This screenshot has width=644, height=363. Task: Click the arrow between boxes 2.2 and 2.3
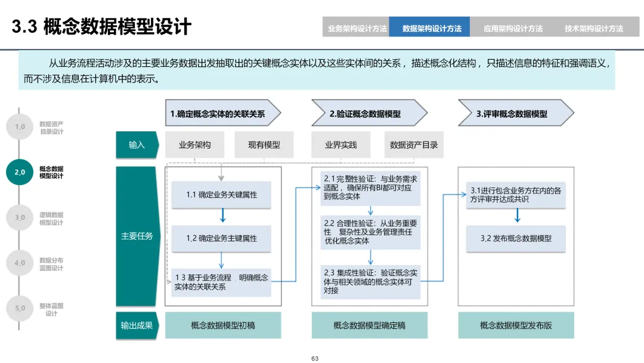370,257
